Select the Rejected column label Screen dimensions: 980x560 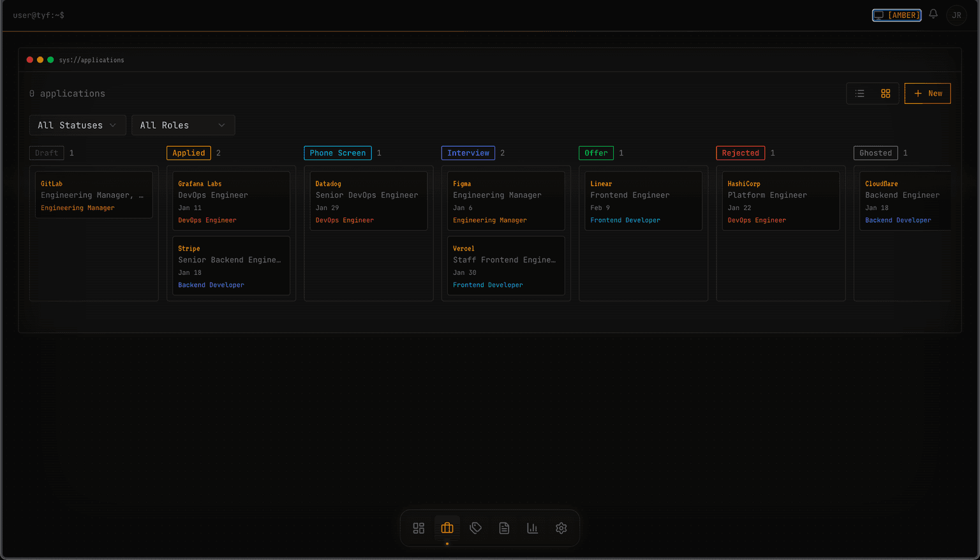pyautogui.click(x=740, y=152)
